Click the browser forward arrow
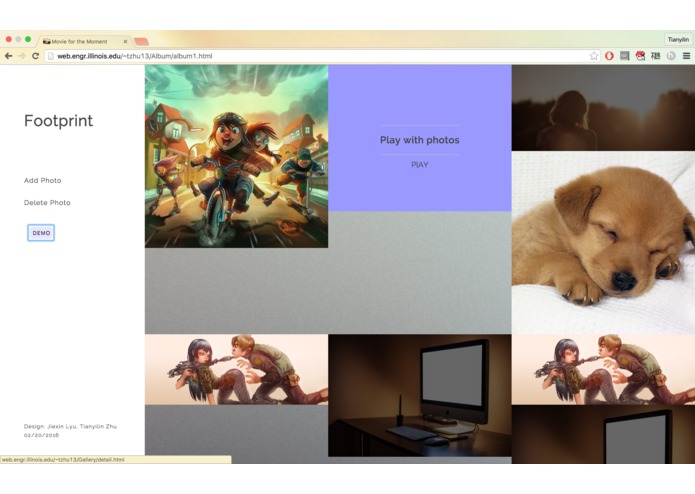The image size is (695, 494). tap(21, 56)
